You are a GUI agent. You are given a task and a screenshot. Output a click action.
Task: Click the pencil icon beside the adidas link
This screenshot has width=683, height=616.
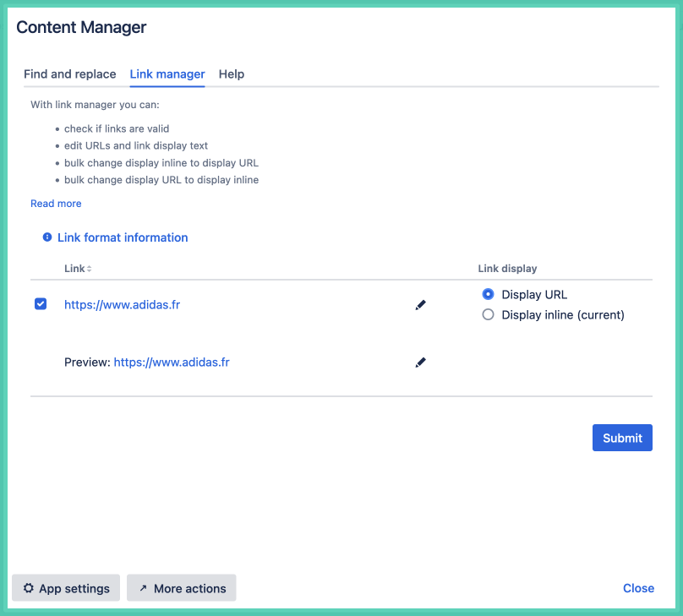click(421, 305)
